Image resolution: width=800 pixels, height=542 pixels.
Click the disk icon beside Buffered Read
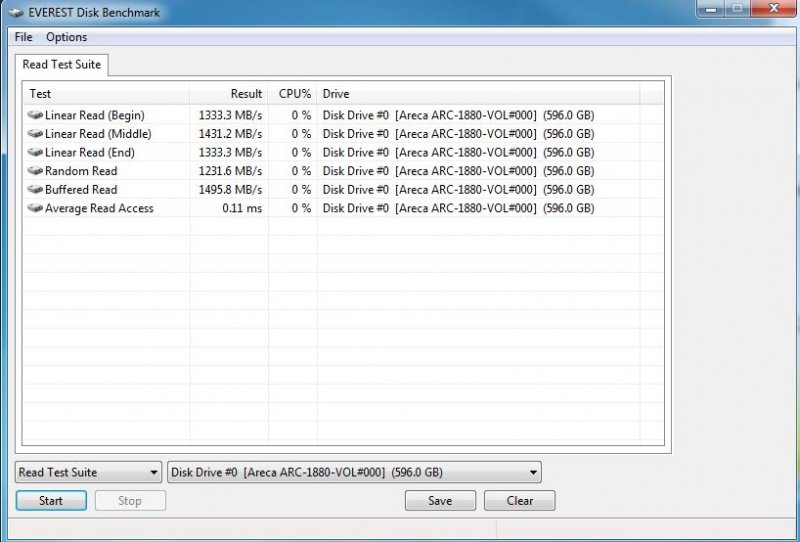(35, 189)
